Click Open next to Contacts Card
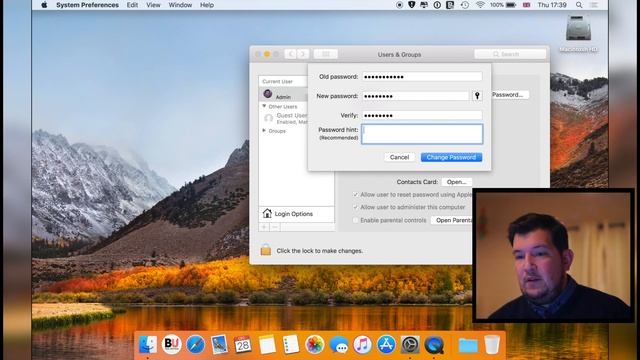Screen dimensions: 640x360 456,182
